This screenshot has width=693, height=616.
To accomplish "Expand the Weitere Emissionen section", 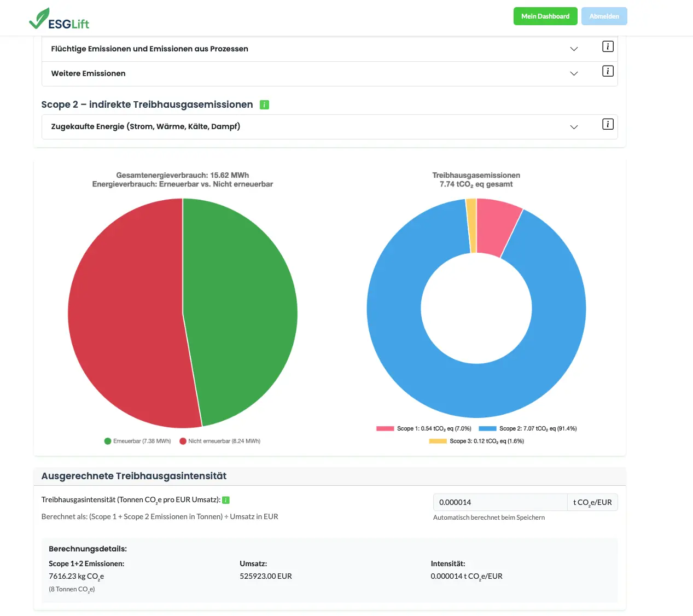I will coord(574,73).
